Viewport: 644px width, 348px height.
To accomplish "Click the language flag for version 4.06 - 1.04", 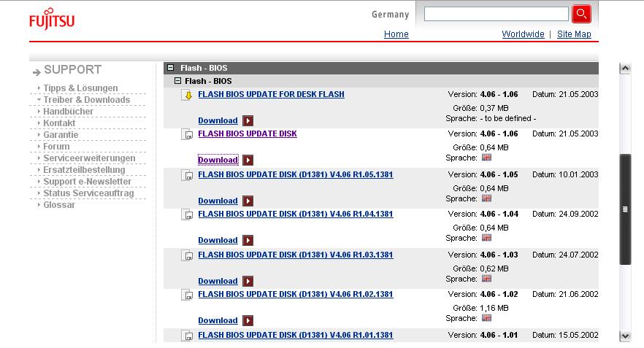I will pyautogui.click(x=487, y=238).
